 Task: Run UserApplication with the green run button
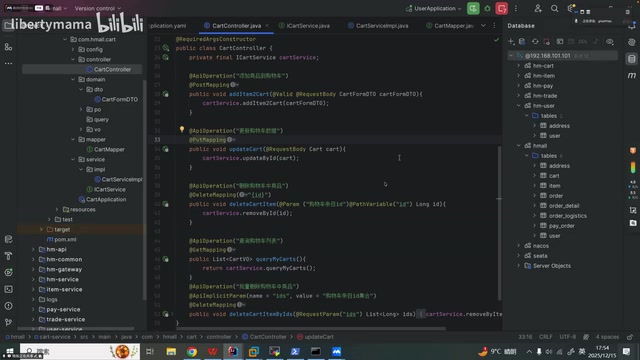(x=473, y=8)
